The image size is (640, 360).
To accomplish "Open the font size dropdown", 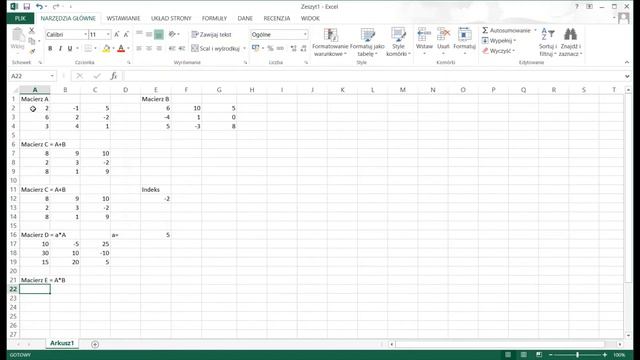I will coord(108,35).
